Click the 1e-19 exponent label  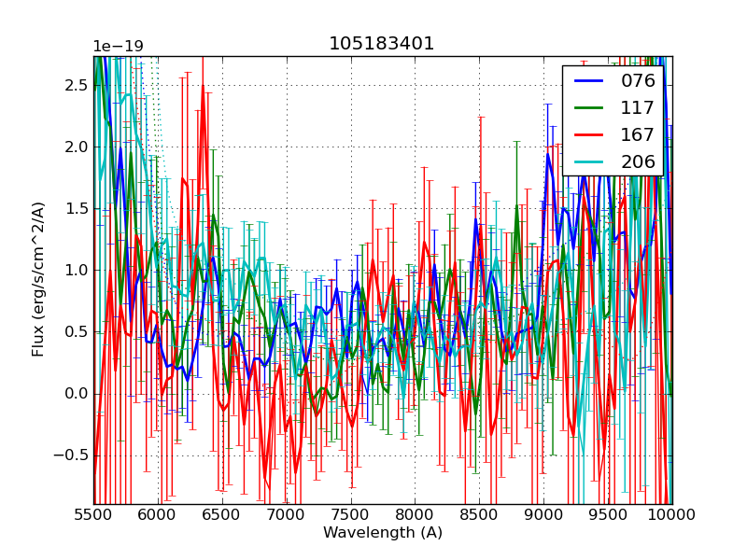coord(118,47)
